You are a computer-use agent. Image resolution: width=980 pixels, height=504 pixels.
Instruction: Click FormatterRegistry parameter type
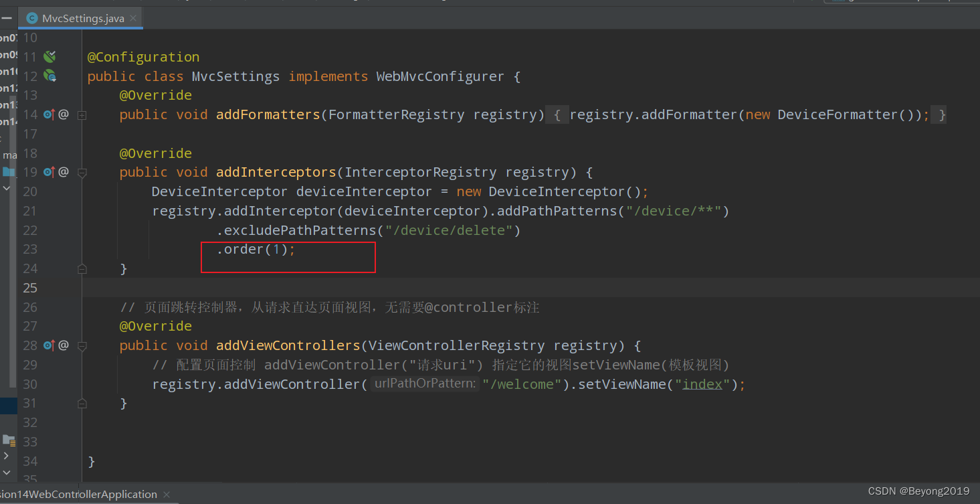coord(397,114)
